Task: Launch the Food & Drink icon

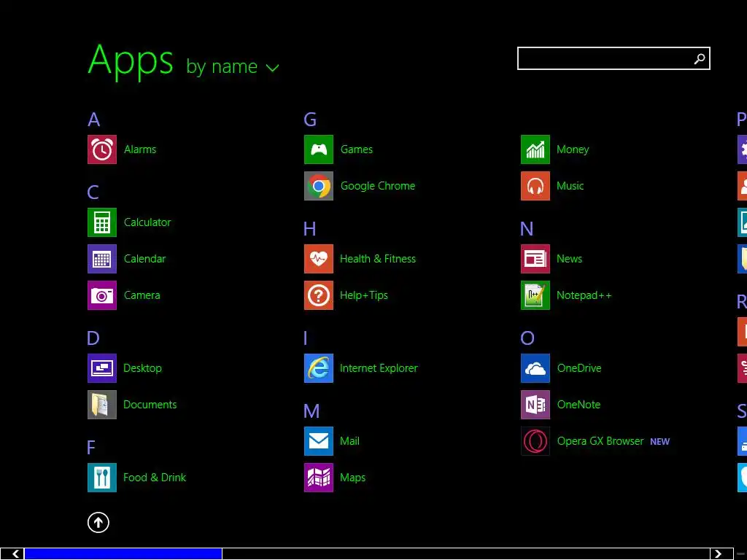Action: coord(102,478)
